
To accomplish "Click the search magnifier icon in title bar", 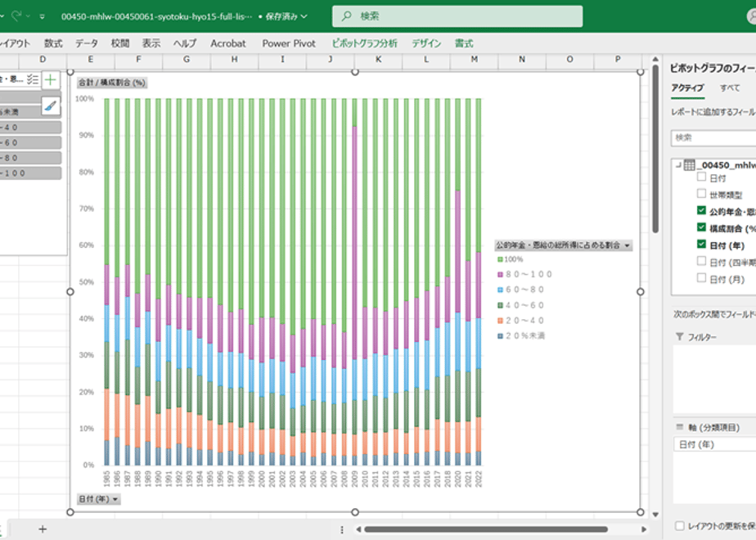I will (x=346, y=16).
